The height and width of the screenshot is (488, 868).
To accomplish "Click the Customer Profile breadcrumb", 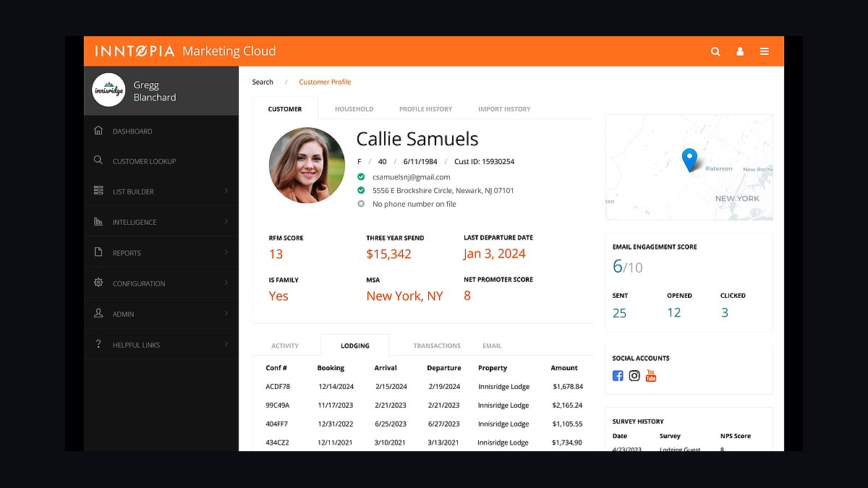I will tap(325, 82).
